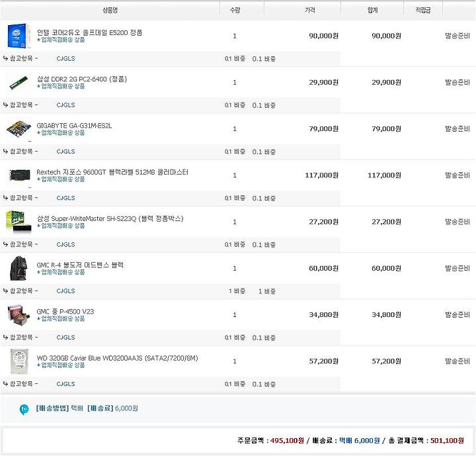Click 발송준비 status for GIGABYTE row
Viewport: 476px width, 456px height.
click(457, 129)
